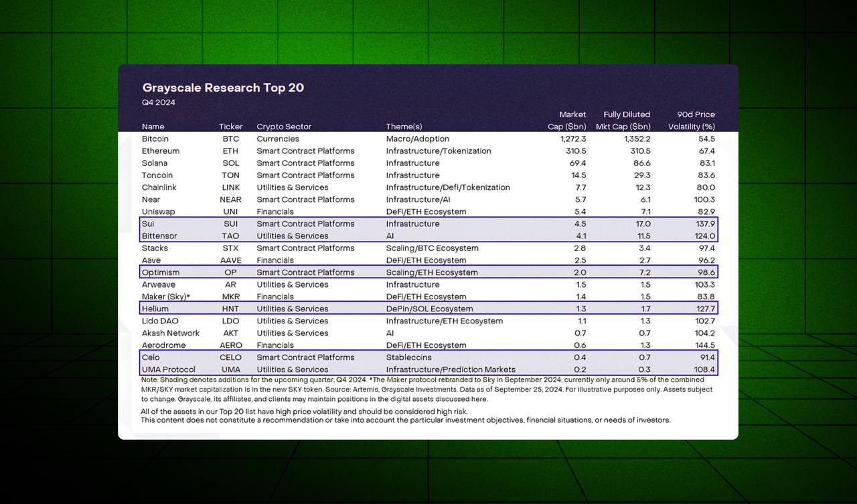Select the 'UMA Protocol' name cell
857x504 pixels.
[169, 369]
